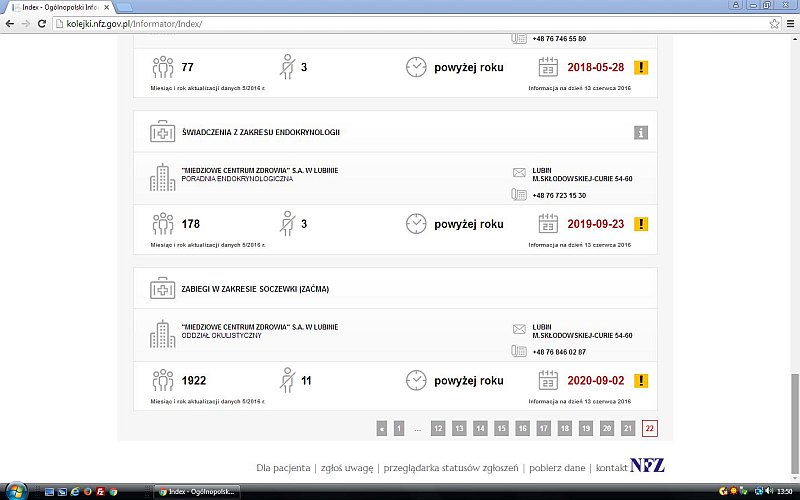
Task: Jump to first page using « button
Action: click(381, 428)
